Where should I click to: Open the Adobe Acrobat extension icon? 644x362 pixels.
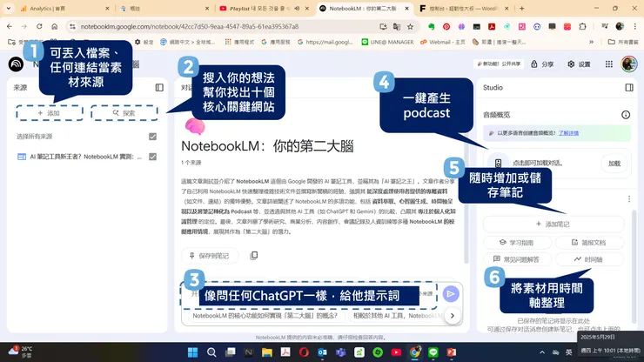pyautogui.click(x=492, y=26)
